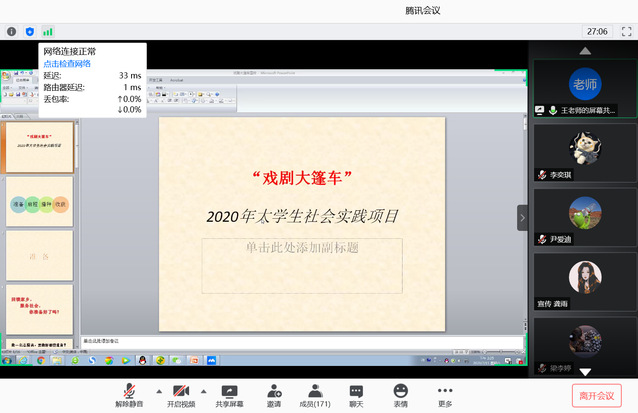Turn on camera via 开启视频
The image size is (638, 413).
tap(182, 395)
